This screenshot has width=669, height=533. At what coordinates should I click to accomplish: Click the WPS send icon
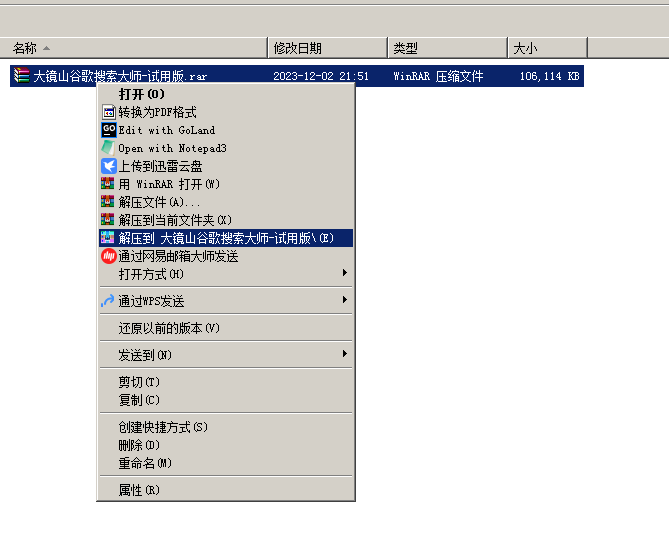[109, 301]
